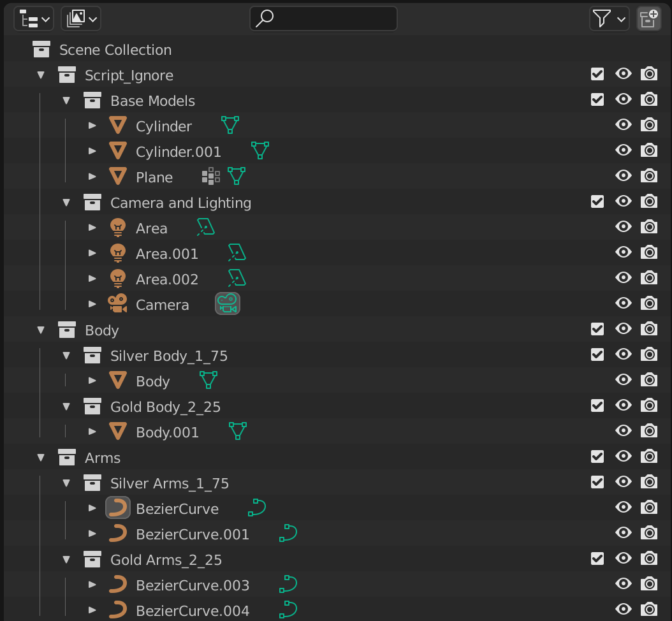Image resolution: width=672 pixels, height=621 pixels.
Task: Select the Area.002 light name
Action: [167, 279]
